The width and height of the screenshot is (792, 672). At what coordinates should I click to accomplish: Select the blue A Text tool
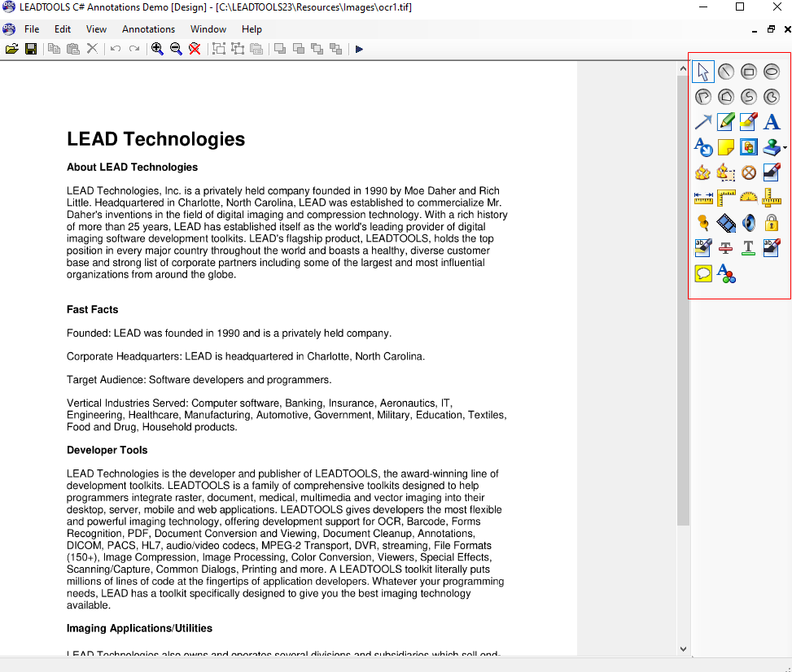tap(772, 122)
